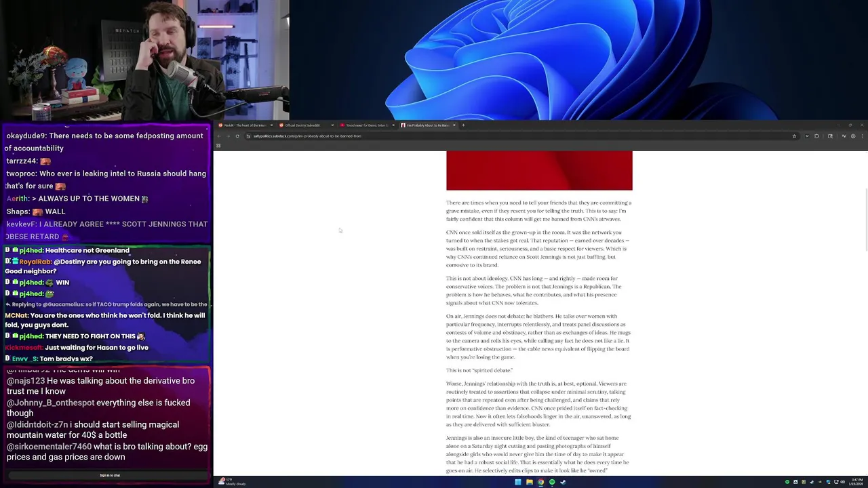The image size is (868, 488).
Task: Switch to the Official Destiny Subreddit tab
Action: click(x=304, y=125)
